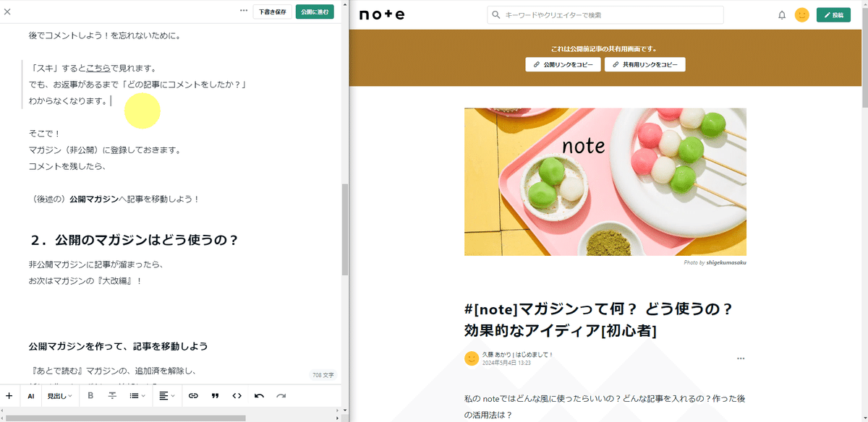The image size is (868, 422).
Task: Click heading ２．公開のマガジンはどう使うの？
Action: 135,240
